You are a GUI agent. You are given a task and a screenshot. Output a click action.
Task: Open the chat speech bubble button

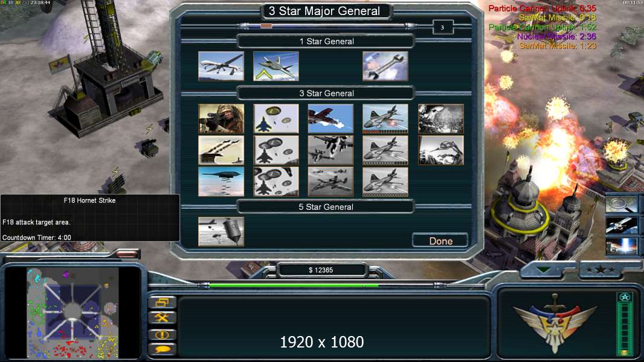163,350
